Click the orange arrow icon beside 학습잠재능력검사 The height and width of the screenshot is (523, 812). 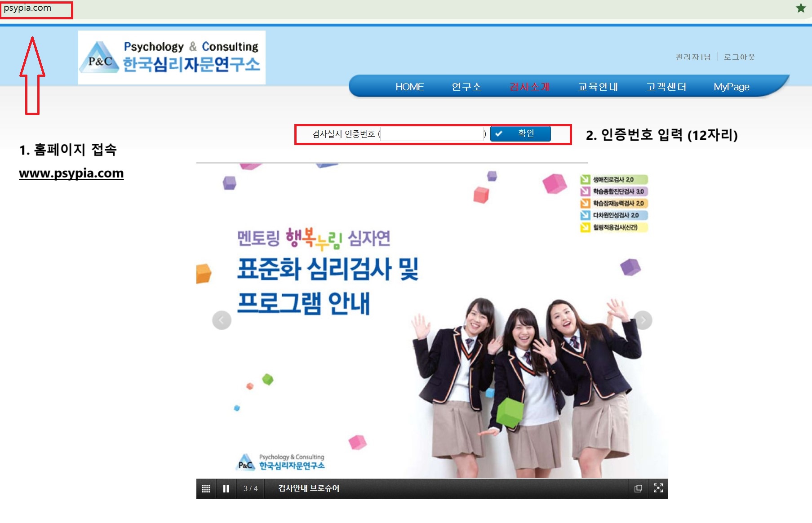pyautogui.click(x=585, y=204)
